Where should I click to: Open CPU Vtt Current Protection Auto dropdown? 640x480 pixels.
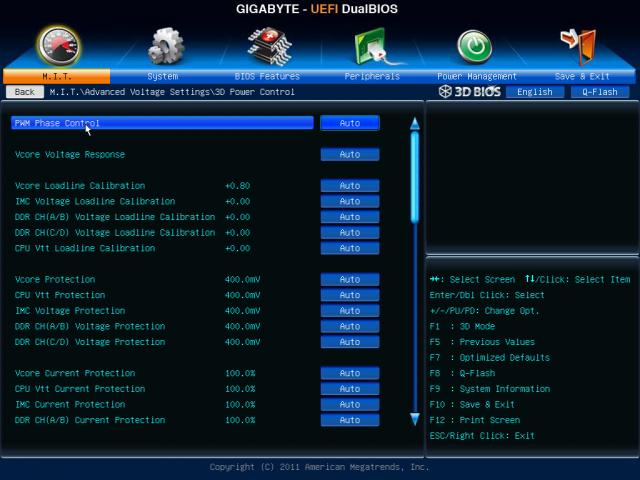click(x=350, y=389)
